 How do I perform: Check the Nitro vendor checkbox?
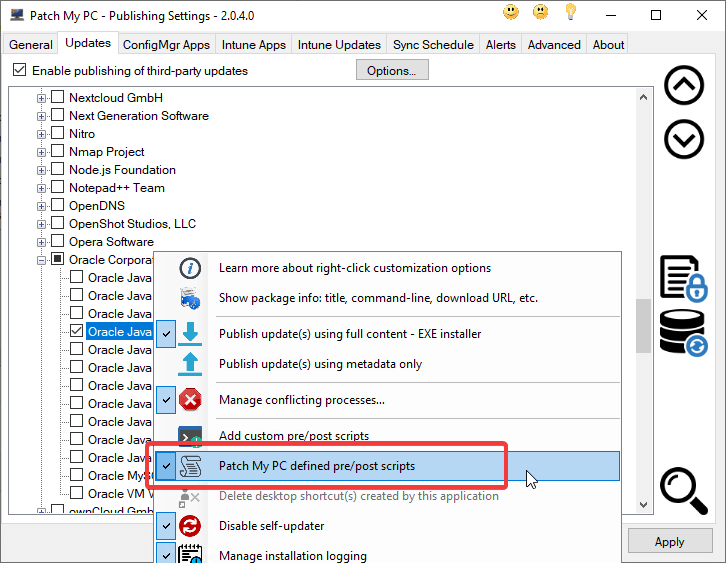pyautogui.click(x=57, y=133)
